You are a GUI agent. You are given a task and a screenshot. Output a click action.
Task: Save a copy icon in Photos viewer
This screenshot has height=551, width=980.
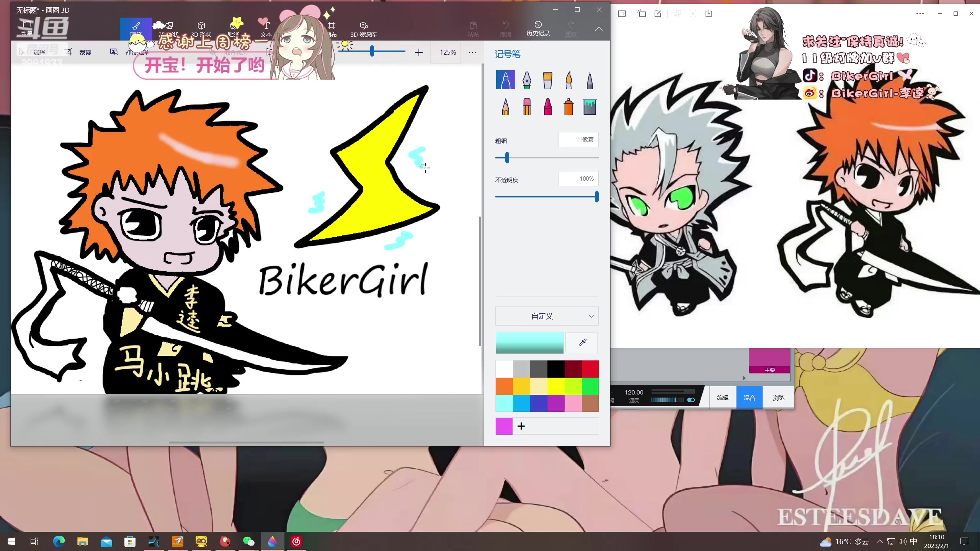point(709,14)
